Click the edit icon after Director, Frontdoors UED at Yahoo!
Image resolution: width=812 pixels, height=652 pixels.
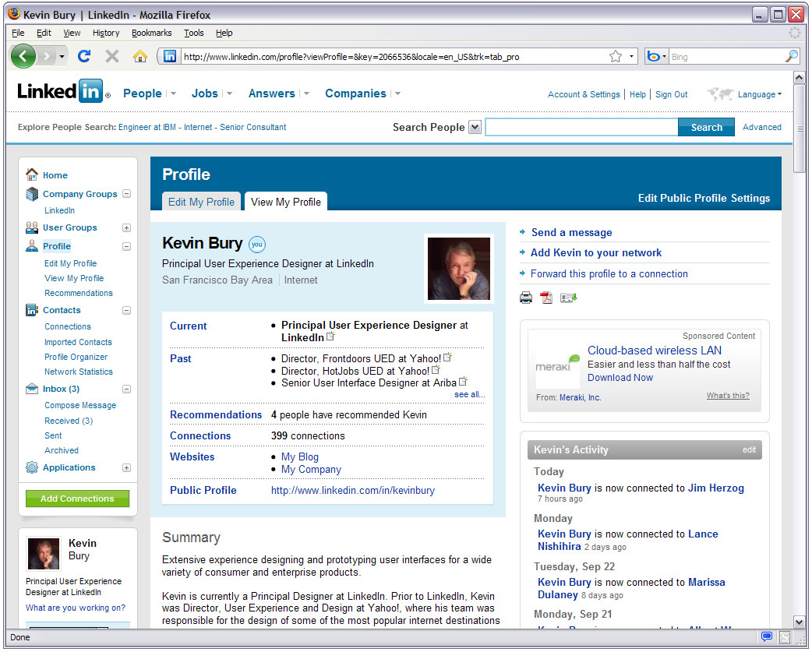(x=448, y=357)
